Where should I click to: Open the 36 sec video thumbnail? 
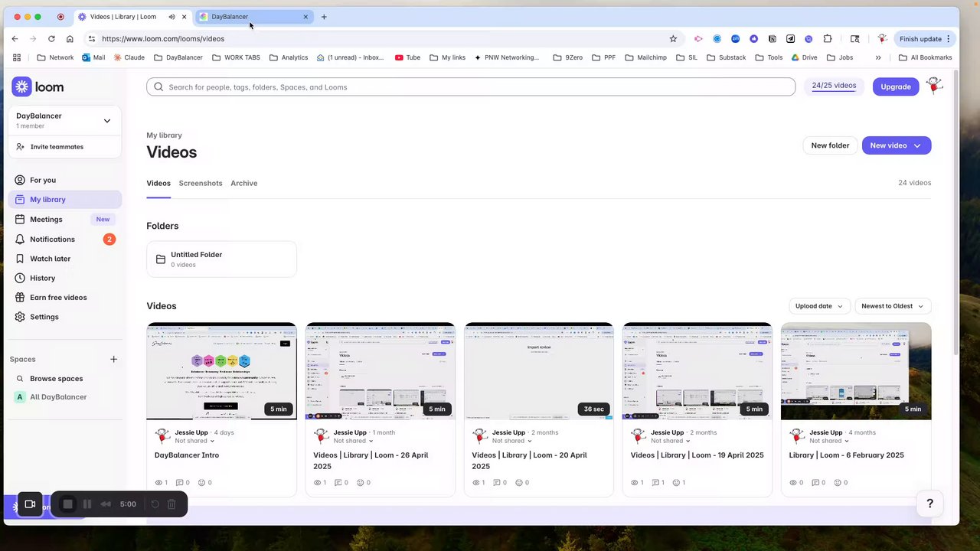(538, 371)
